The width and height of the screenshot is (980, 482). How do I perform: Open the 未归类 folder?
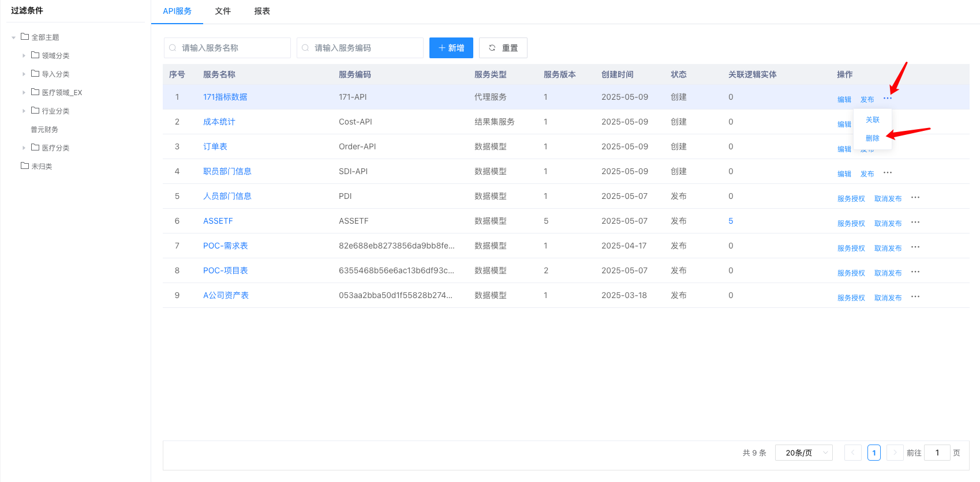pyautogui.click(x=36, y=166)
